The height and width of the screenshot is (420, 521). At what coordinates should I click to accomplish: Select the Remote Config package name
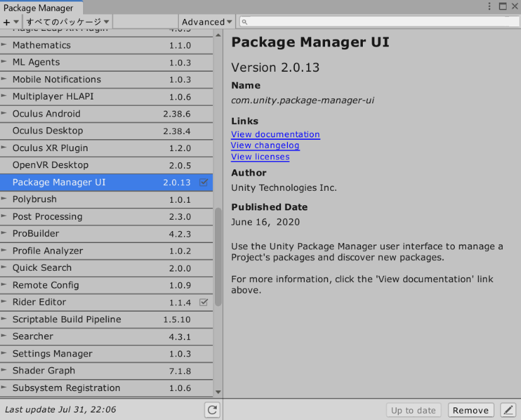click(46, 285)
